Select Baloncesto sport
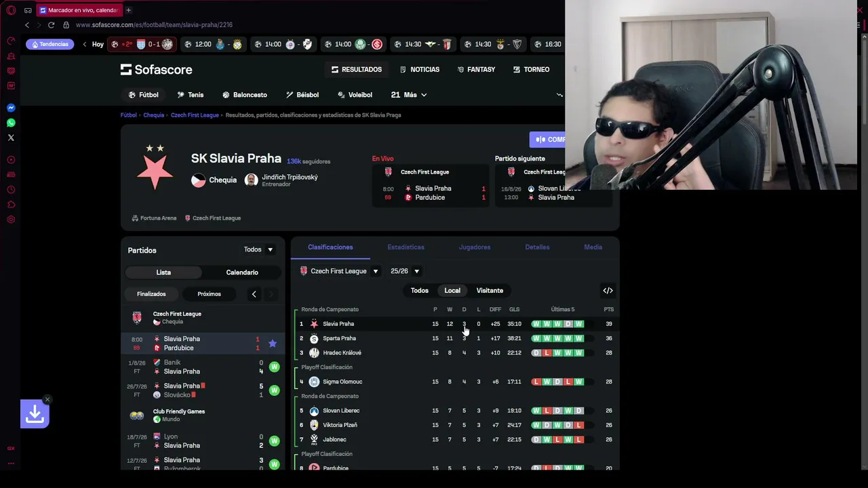 (245, 95)
